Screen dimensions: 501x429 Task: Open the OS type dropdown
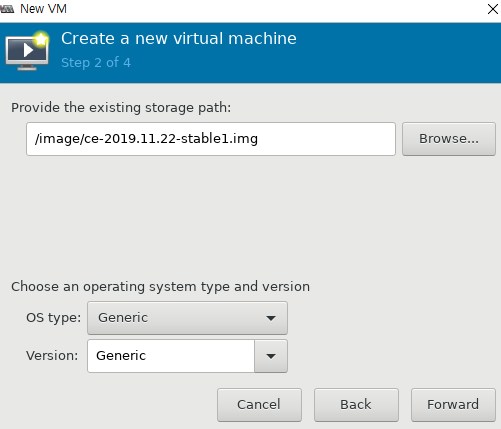tap(187, 318)
